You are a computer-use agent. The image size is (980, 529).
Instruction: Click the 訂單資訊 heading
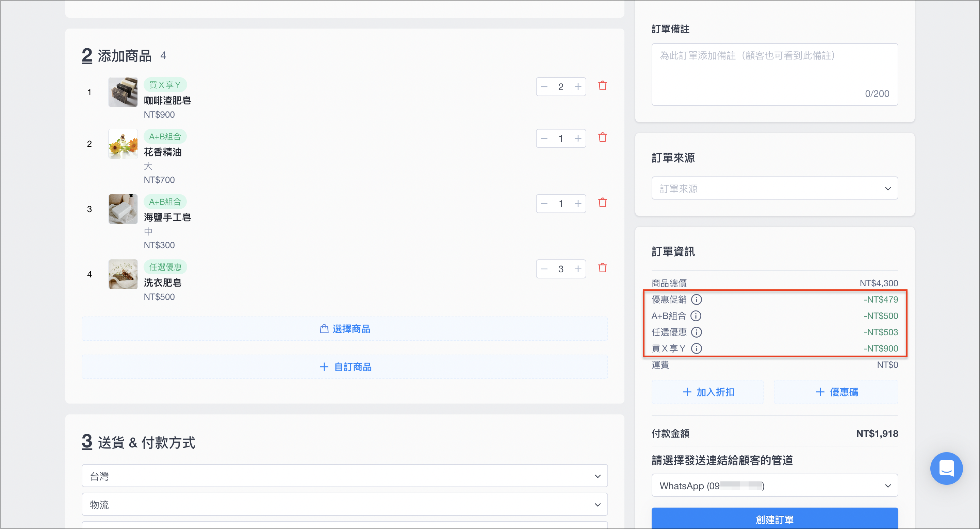tap(673, 252)
